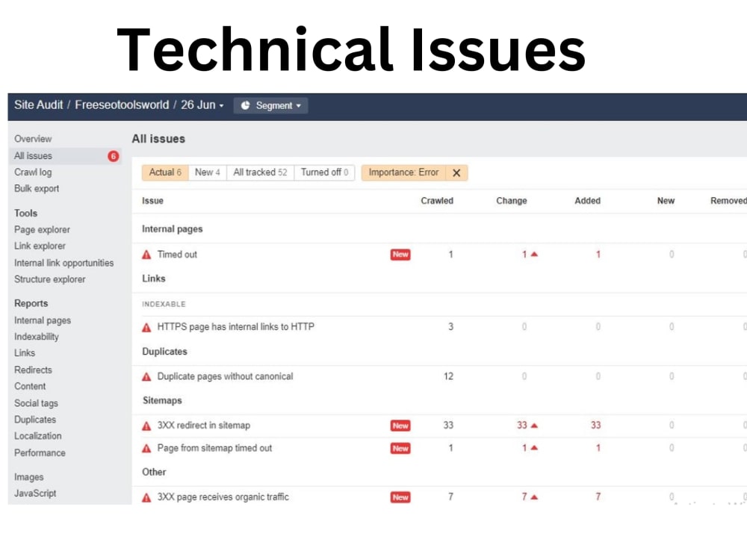The height and width of the screenshot is (560, 747).
Task: Click warning icon next to HTTPS page issue
Action: pyautogui.click(x=146, y=328)
